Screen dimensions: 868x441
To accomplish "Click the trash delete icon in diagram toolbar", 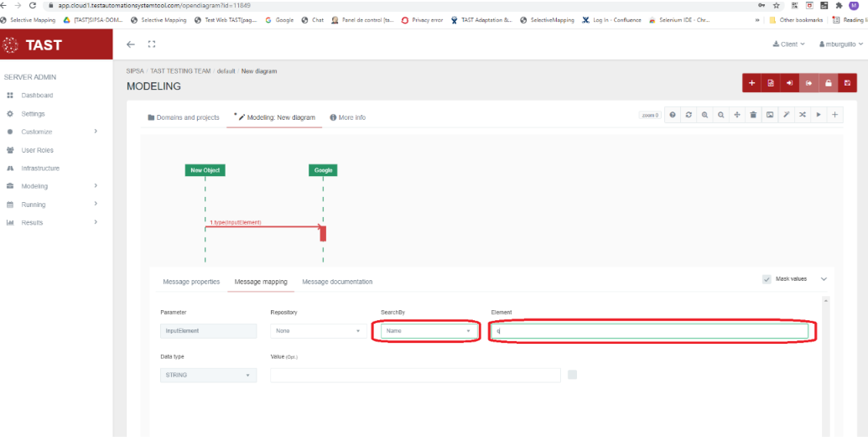I will click(753, 115).
